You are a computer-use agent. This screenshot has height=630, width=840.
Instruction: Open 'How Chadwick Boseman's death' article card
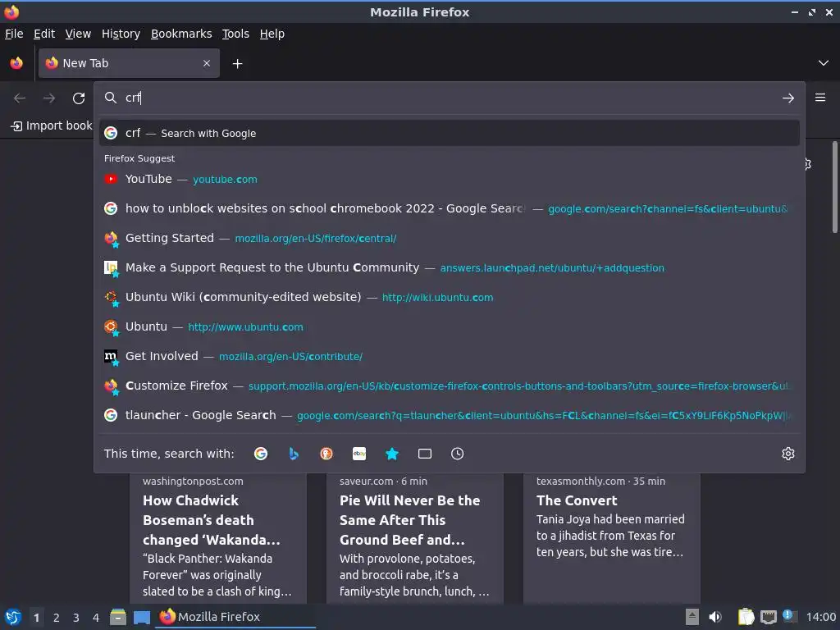point(218,538)
